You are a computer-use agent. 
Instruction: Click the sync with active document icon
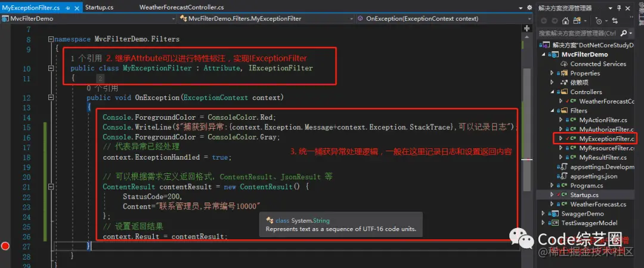point(615,20)
